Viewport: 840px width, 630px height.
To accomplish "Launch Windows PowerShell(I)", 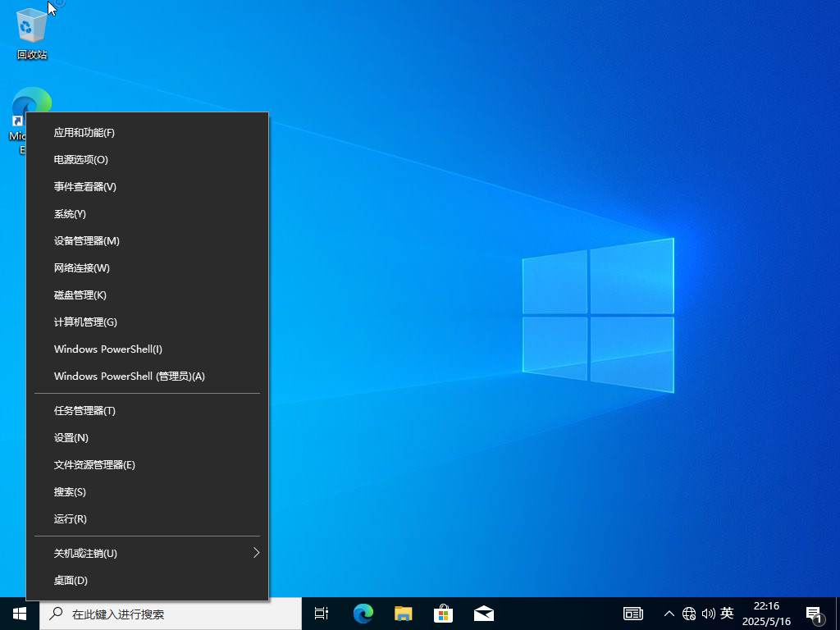I will [x=148, y=349].
